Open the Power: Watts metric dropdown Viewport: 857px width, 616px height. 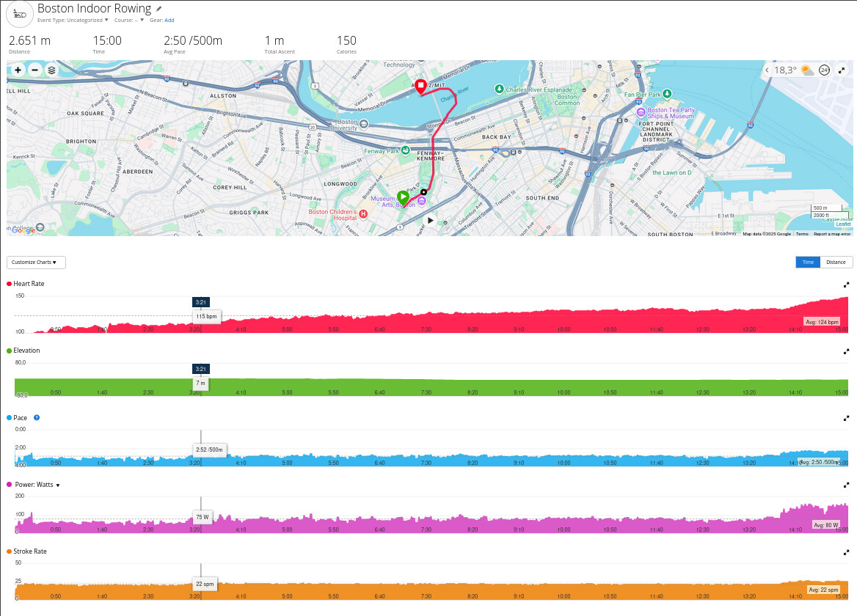point(58,485)
